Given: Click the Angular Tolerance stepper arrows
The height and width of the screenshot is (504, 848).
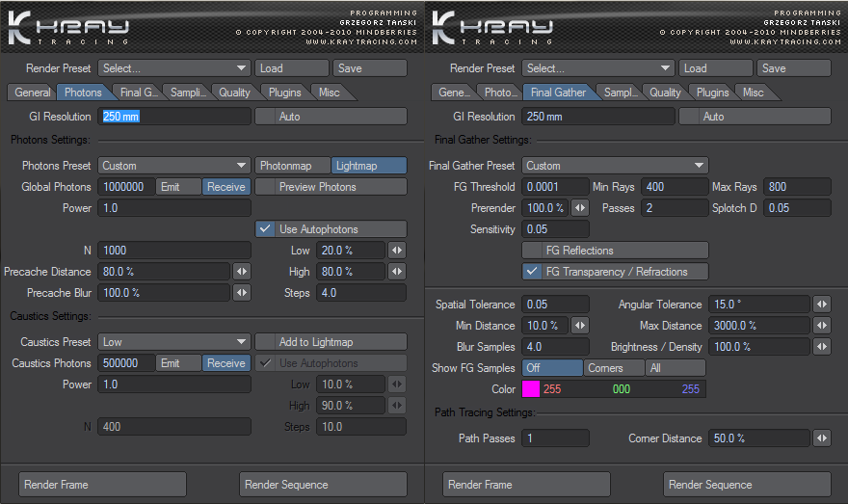Looking at the screenshot, I should coord(821,305).
